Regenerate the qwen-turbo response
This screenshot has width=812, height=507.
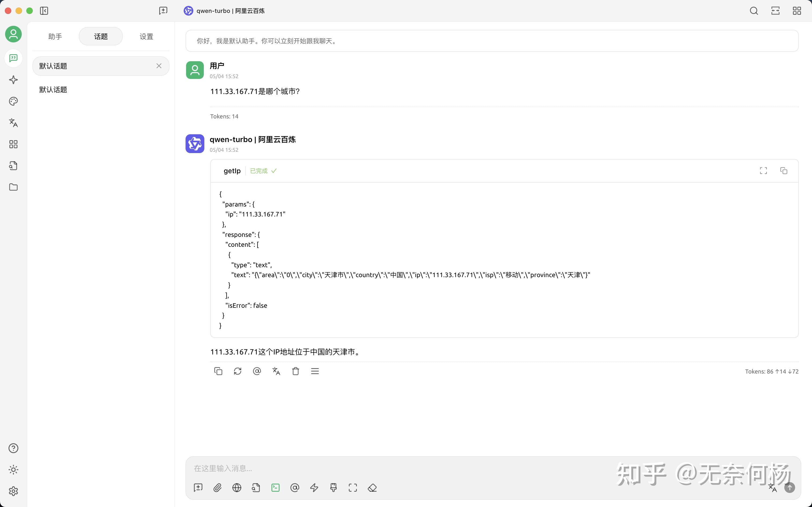coord(237,371)
